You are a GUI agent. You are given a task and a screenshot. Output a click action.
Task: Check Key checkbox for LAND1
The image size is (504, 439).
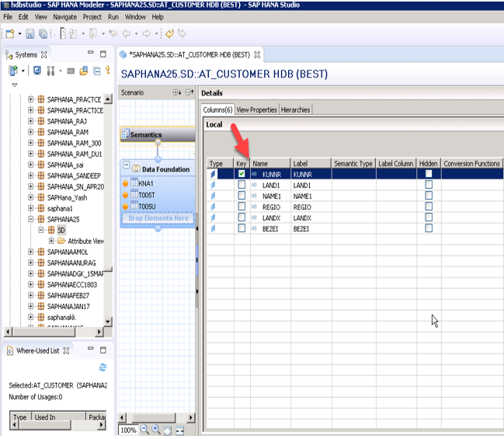point(242,185)
